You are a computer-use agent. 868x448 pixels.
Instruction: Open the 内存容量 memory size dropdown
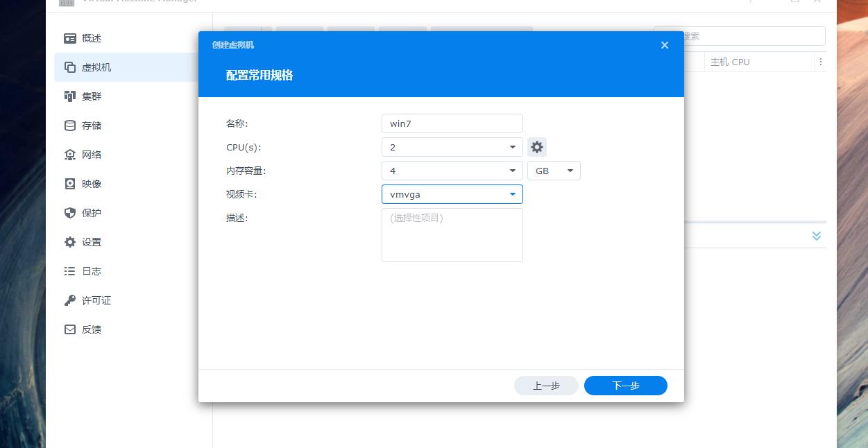click(452, 171)
